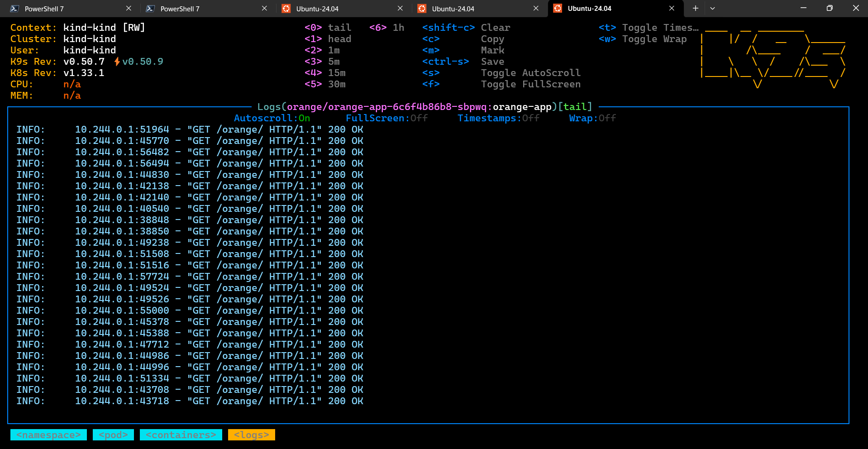Click the Autoscroll:On indicator
Screen dimensions: 868x449
pos(272,118)
